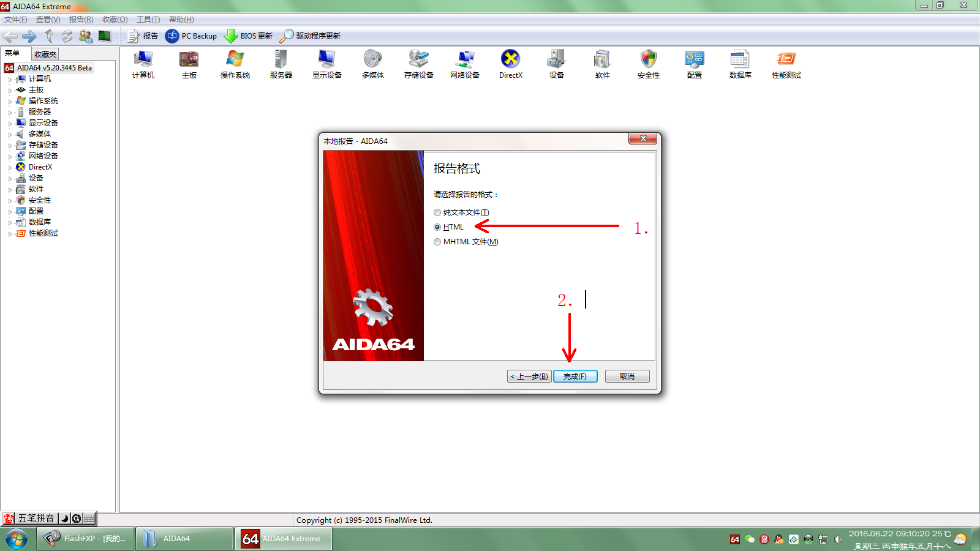Viewport: 980px width, 551px height.
Task: Expand the 计算机 tree node
Action: click(x=10, y=80)
